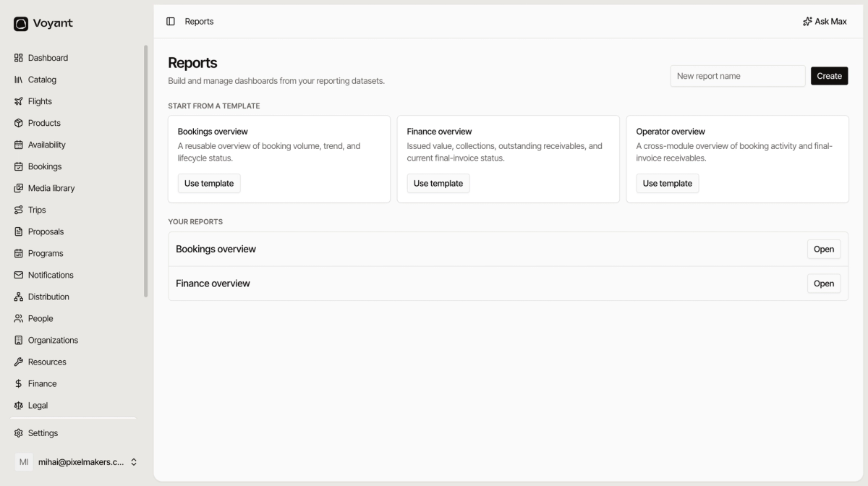Screen dimensions: 868x486
Task: Use the Bookings overview template
Action: [x=209, y=184]
